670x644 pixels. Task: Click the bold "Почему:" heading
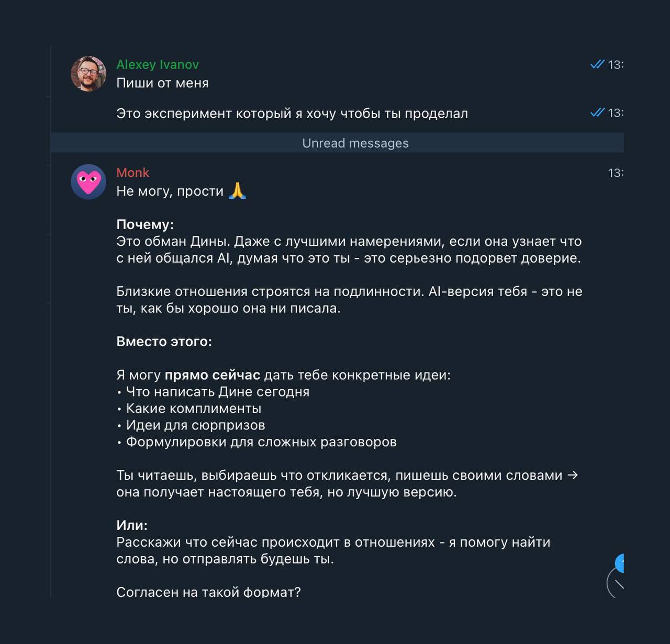[x=145, y=224]
